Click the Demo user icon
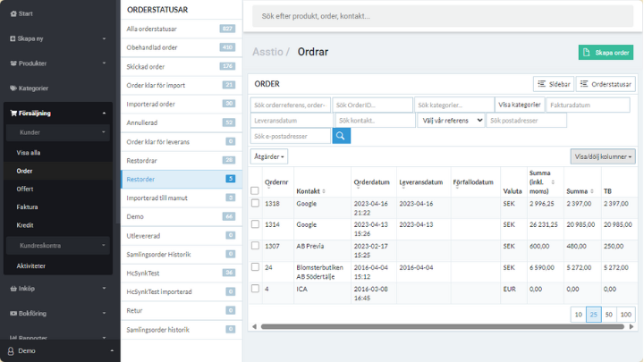This screenshot has height=362, width=644. (x=10, y=350)
